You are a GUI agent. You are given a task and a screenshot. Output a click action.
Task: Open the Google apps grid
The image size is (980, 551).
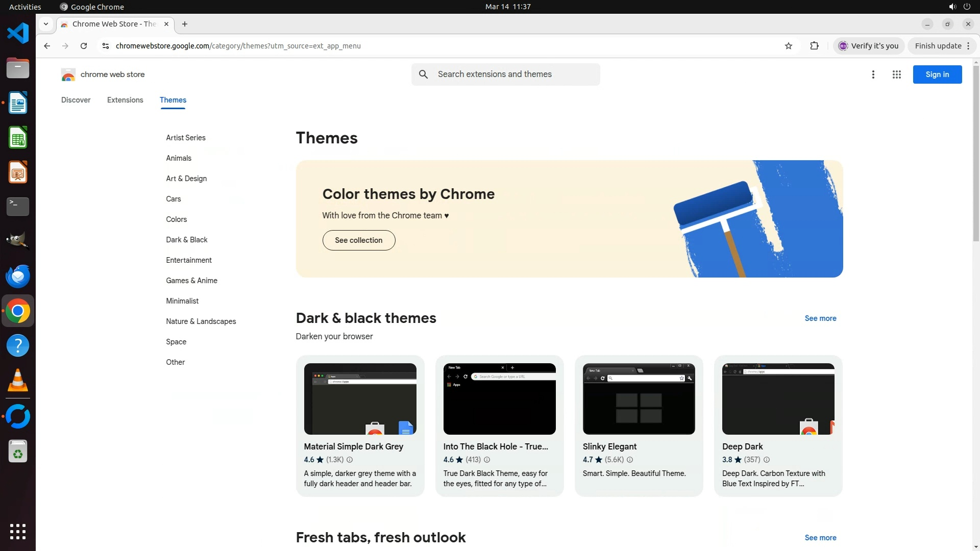coord(896,74)
